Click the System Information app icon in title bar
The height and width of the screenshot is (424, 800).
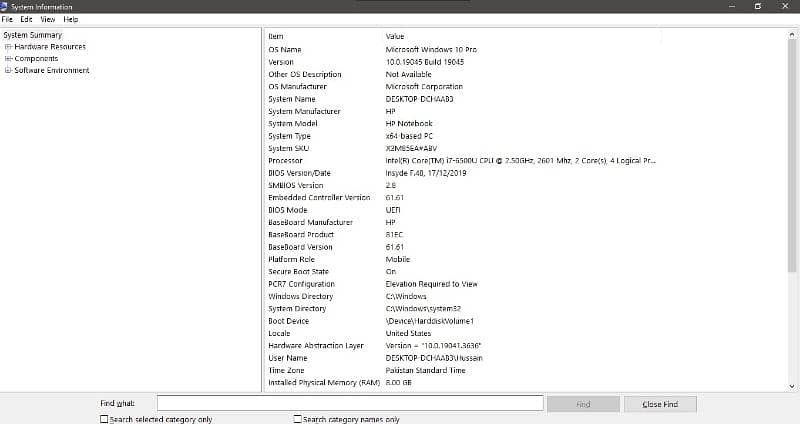tap(5, 6)
